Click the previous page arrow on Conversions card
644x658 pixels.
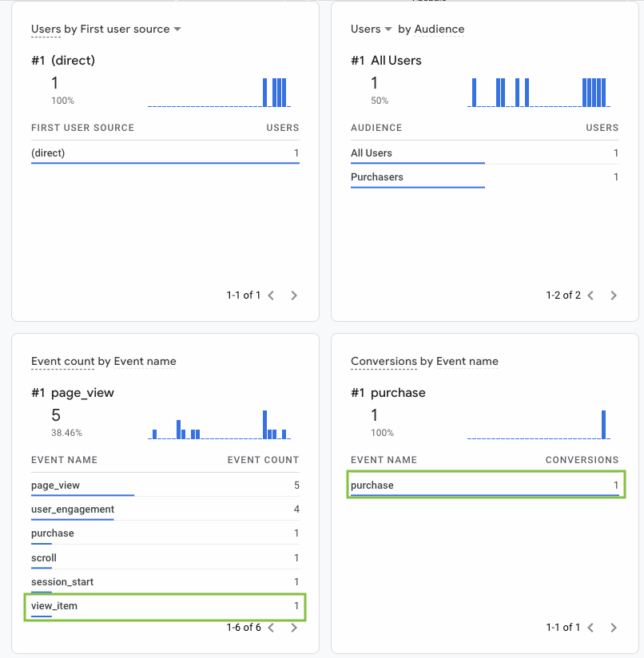tap(590, 628)
